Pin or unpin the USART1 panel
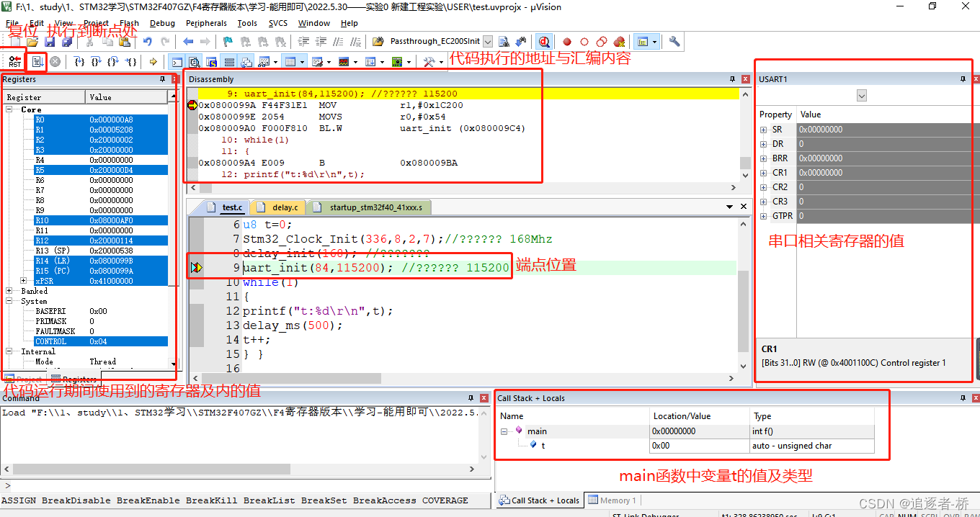Viewport: 980px width, 517px height. click(963, 79)
